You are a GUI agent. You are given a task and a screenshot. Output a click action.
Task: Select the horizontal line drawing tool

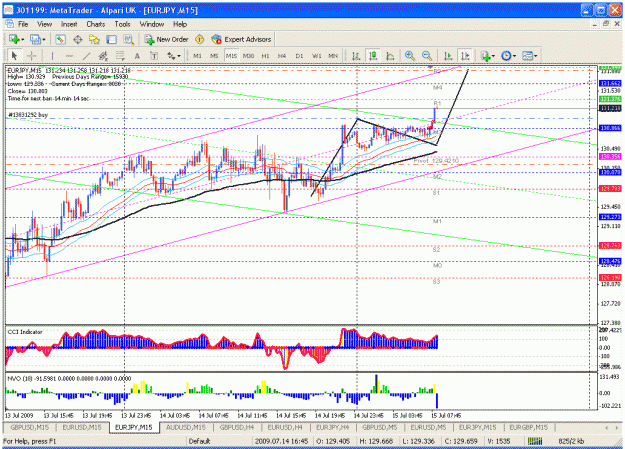[x=69, y=56]
